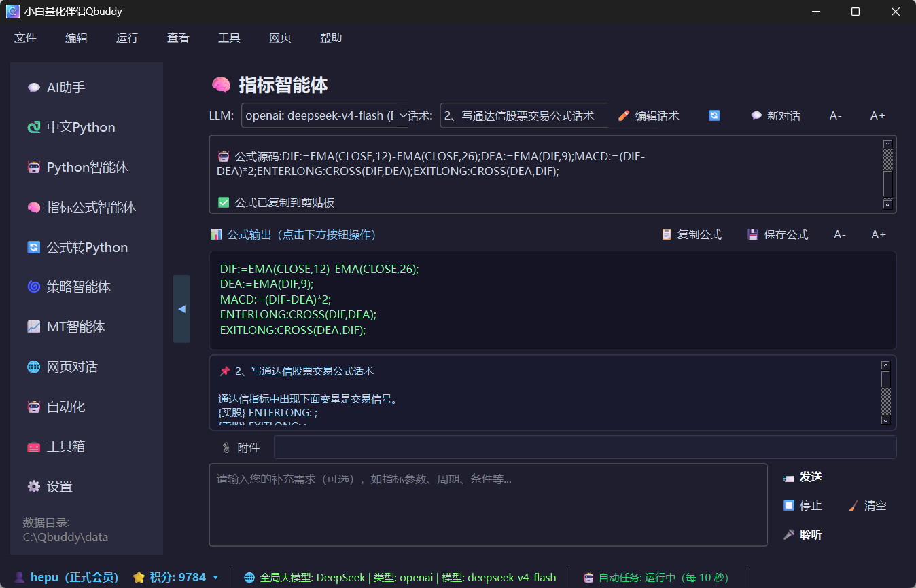This screenshot has width=916, height=588.
Task: Decrease chat font with top A- button
Action: pos(836,115)
